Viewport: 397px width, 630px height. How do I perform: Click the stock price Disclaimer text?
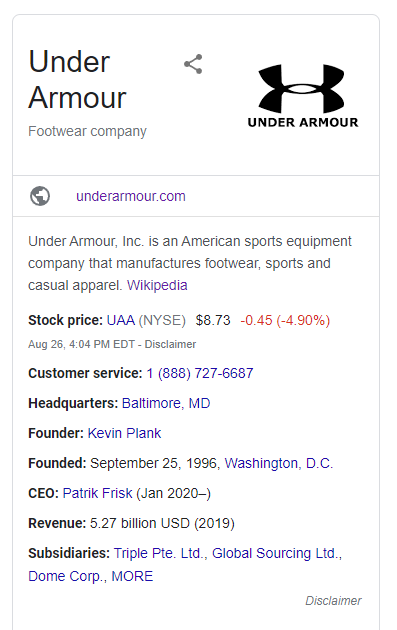tap(170, 344)
